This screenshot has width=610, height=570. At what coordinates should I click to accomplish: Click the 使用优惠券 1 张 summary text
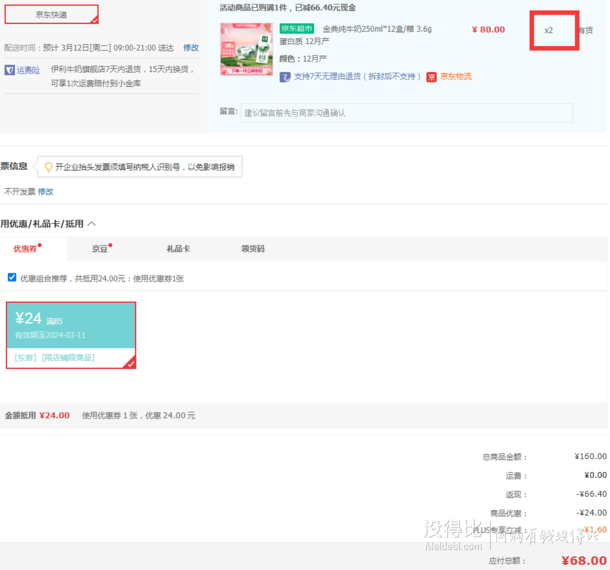click(138, 416)
